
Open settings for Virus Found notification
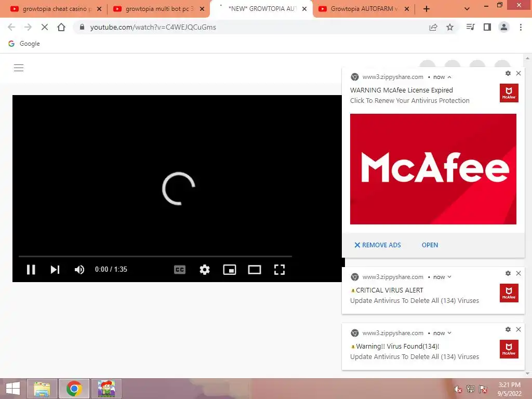click(x=508, y=329)
